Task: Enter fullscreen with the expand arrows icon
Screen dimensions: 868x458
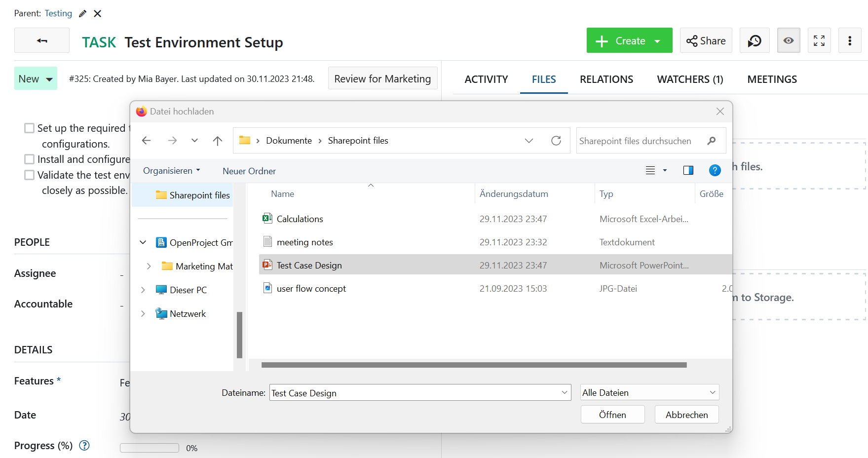Action: [x=819, y=41]
